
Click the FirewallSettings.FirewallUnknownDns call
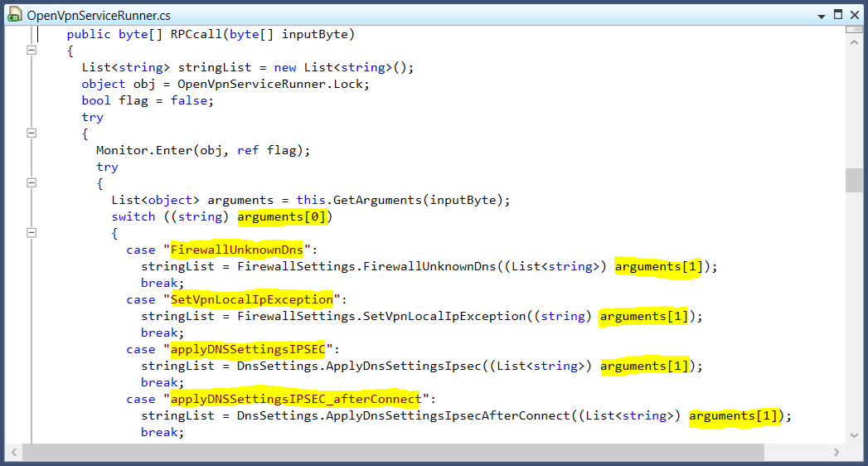(x=366, y=267)
